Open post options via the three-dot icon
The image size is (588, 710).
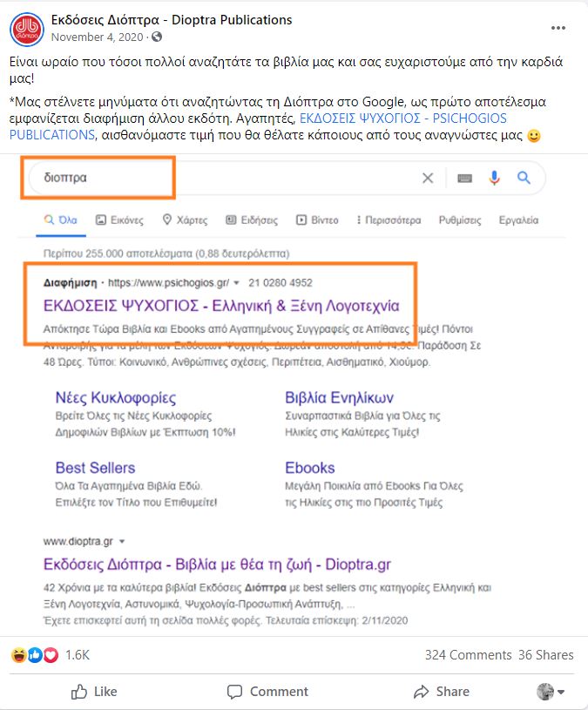click(558, 28)
